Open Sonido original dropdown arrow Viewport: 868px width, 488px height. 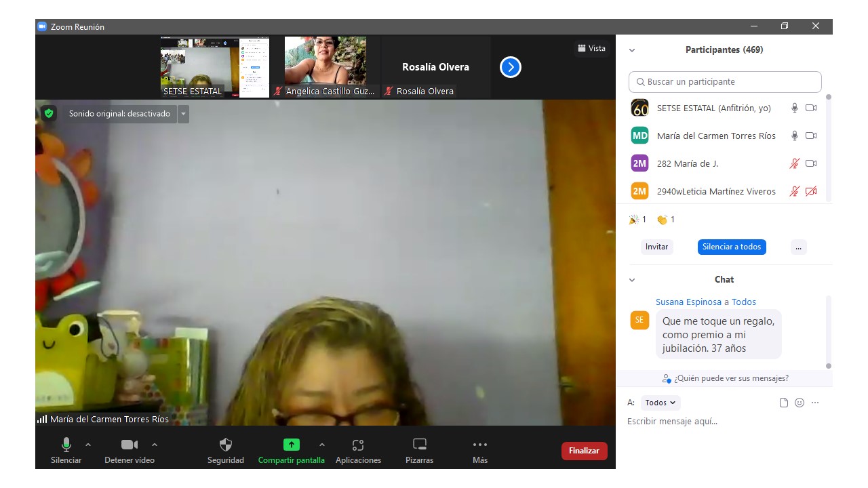(183, 114)
